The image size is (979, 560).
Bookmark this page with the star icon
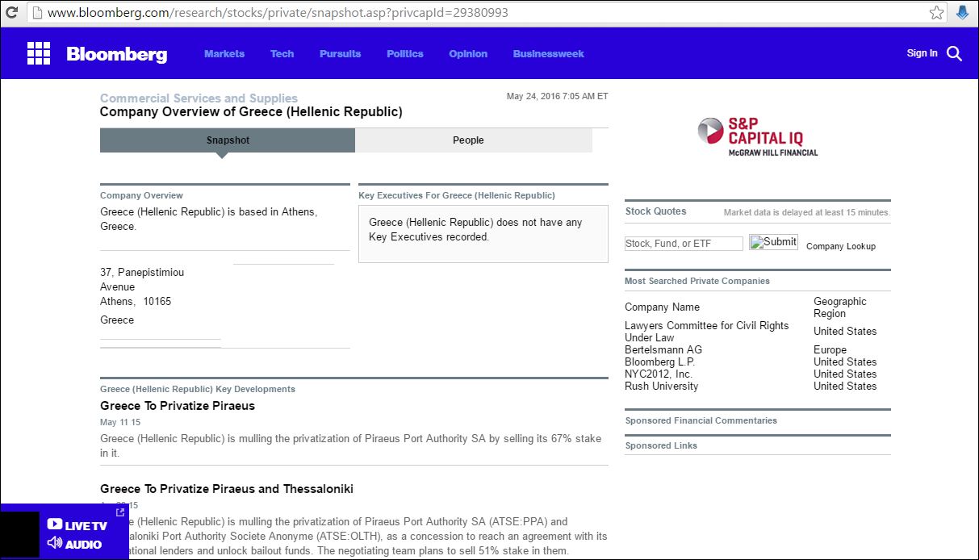936,13
